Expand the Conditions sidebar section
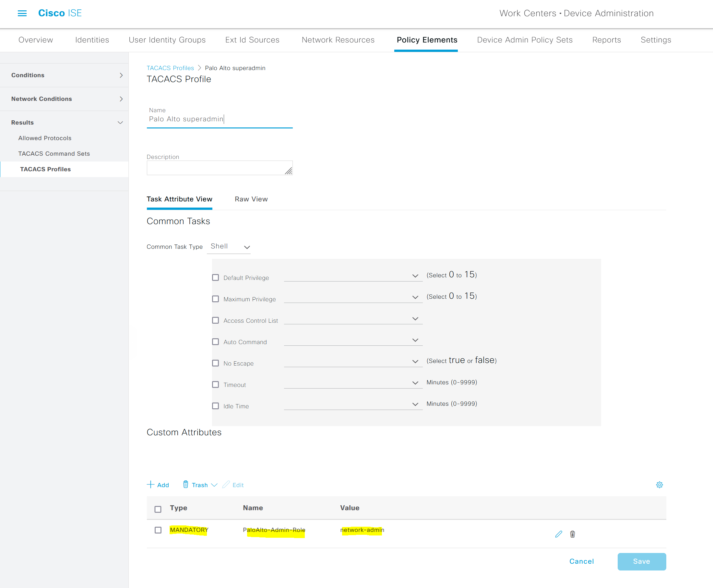Screen dimensions: 713x588 64,75
